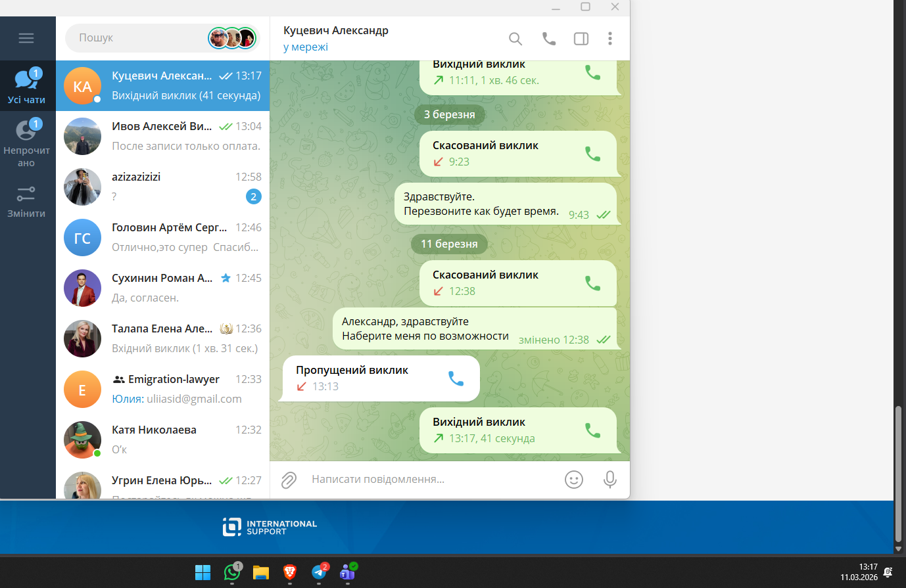Viewport: 906px width, 588px height.
Task: Open chat with Талапа Елена
Action: click(162, 339)
